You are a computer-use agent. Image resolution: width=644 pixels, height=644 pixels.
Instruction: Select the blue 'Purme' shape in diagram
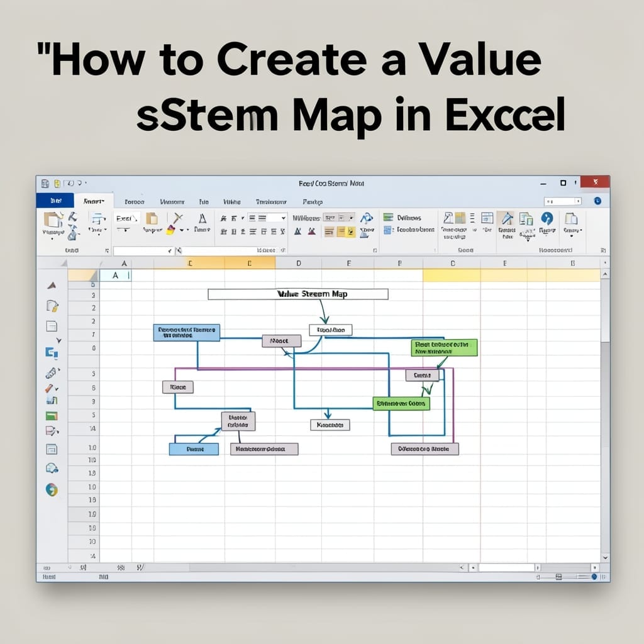point(194,449)
